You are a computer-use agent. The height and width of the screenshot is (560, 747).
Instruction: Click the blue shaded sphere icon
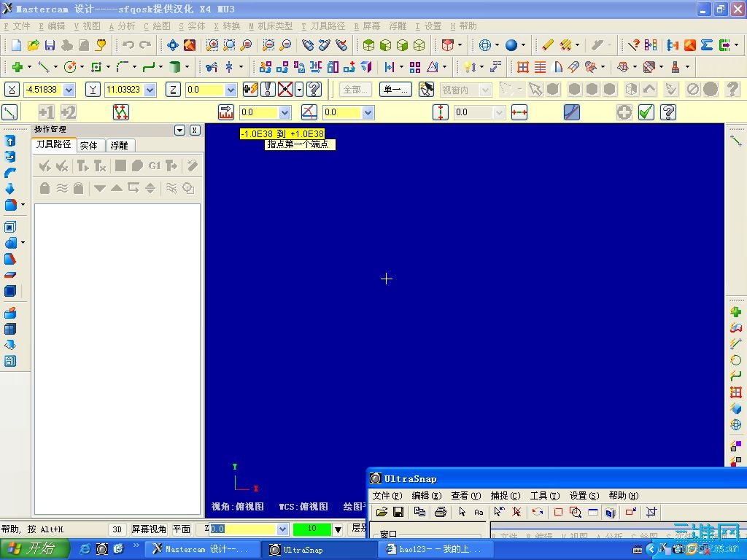click(511, 45)
